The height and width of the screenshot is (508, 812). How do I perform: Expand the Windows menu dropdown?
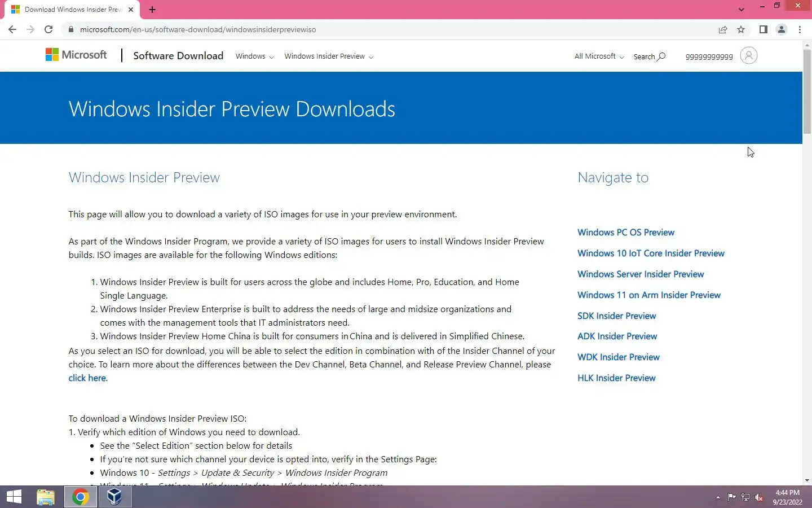coord(254,56)
